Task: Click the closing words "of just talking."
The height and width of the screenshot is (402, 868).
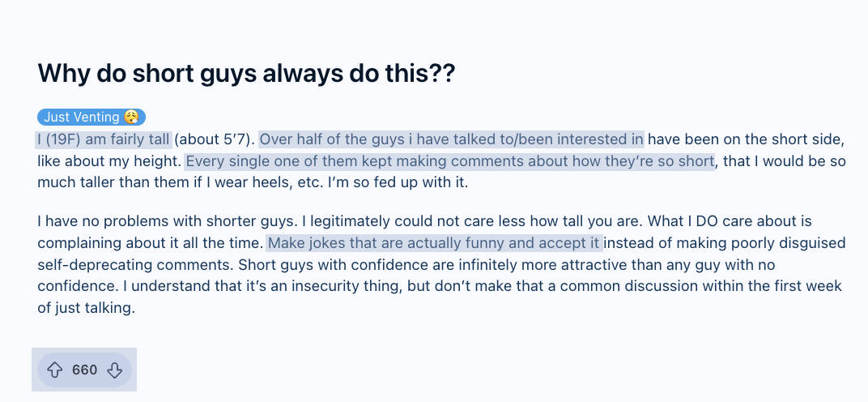Action: tap(87, 308)
